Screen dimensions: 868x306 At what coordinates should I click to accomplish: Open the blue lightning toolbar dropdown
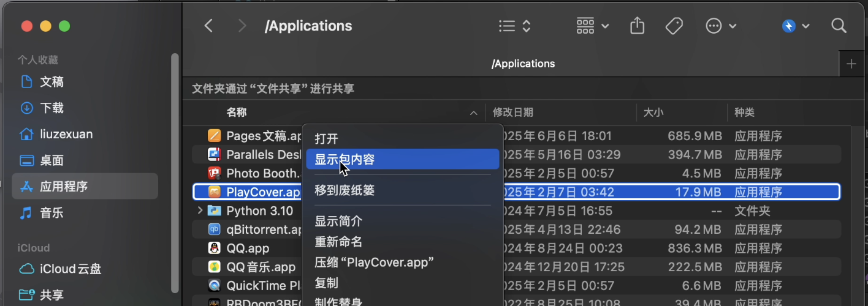click(796, 26)
